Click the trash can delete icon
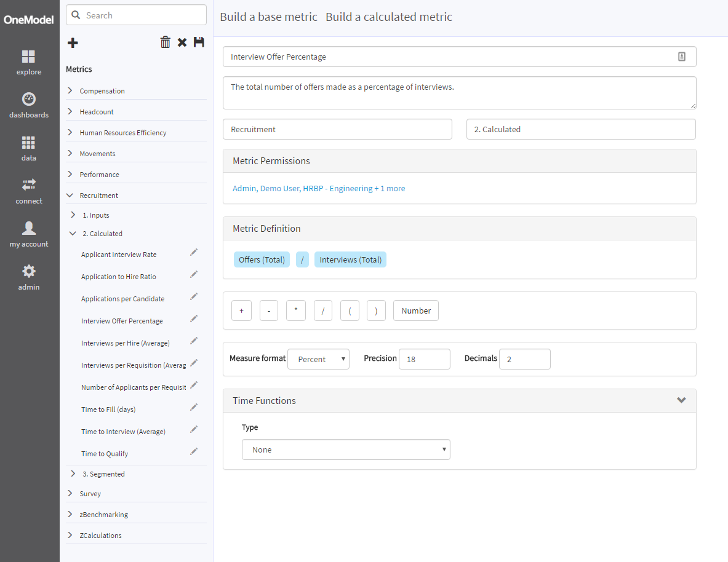728x562 pixels. coord(165,42)
